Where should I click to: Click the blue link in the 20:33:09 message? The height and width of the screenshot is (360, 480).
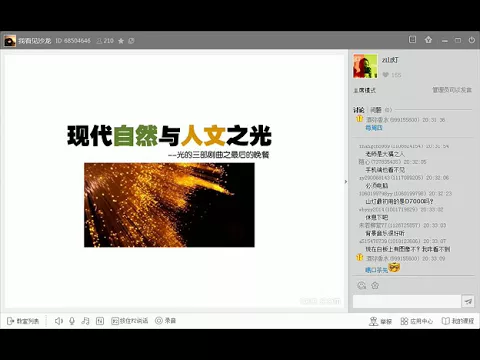coord(376,270)
